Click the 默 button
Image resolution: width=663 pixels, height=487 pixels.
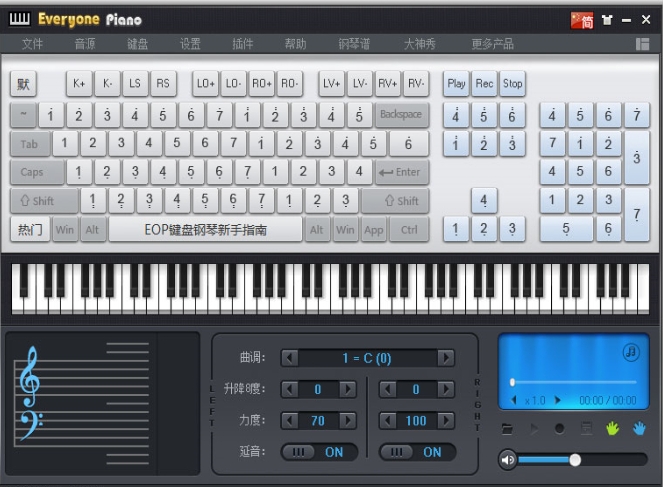click(x=23, y=84)
